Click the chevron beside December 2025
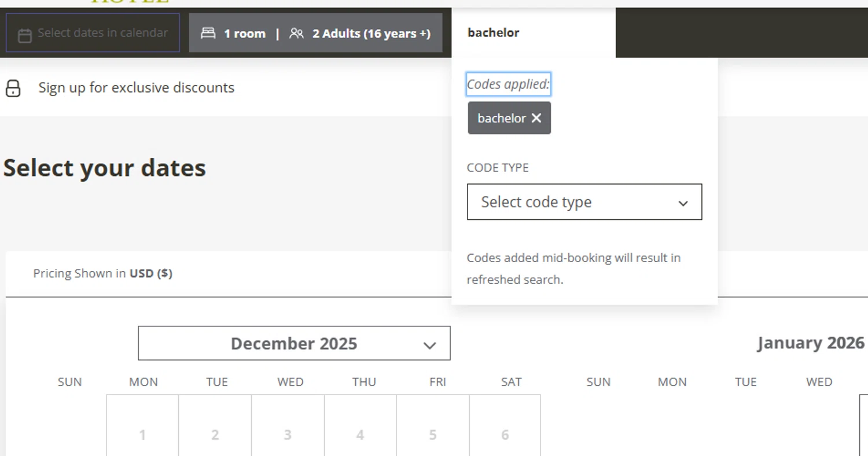 tap(429, 345)
